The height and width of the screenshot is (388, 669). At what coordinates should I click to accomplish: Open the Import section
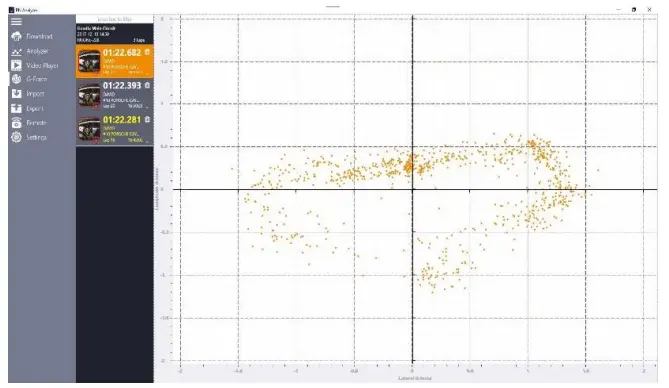click(28, 93)
